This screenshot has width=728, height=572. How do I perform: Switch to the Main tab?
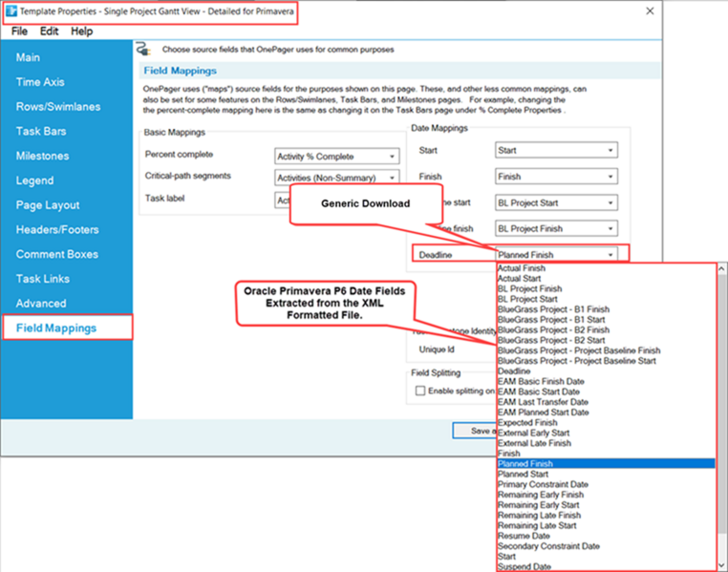point(28,57)
